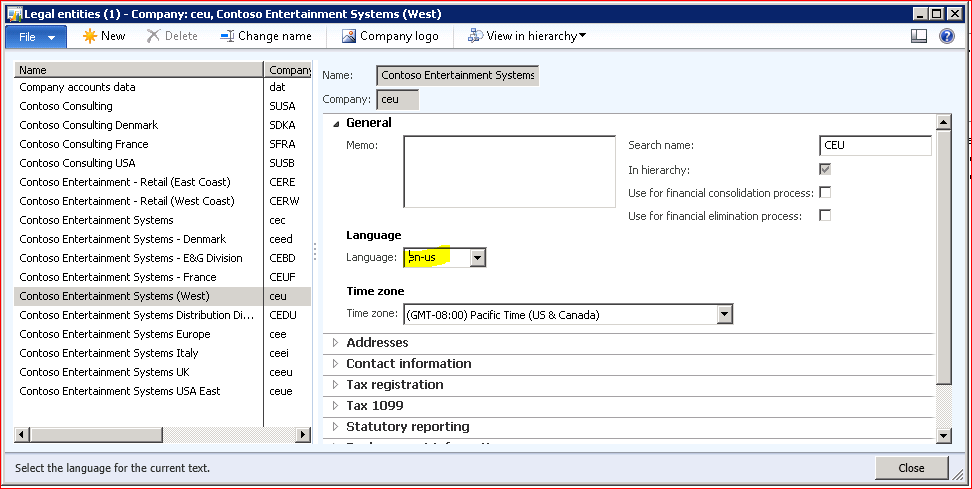Viewport: 972px width, 489px height.
Task: Open the Language dropdown list
Action: tap(477, 258)
